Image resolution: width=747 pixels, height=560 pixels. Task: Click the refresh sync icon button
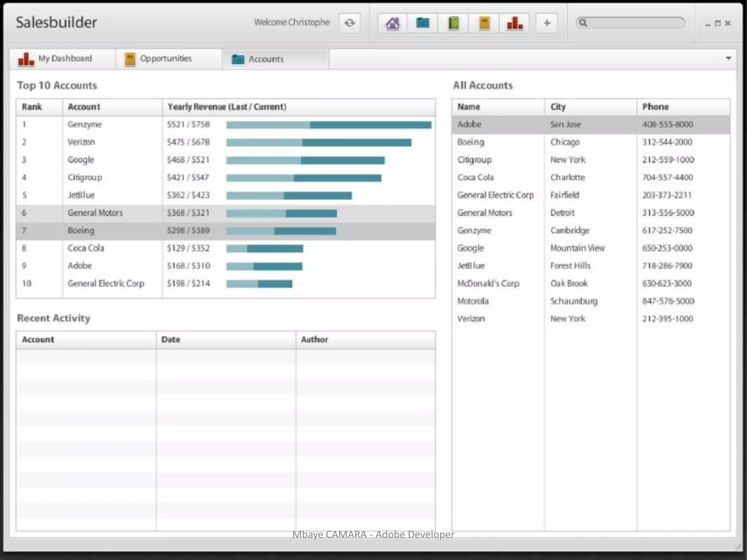[x=349, y=23]
